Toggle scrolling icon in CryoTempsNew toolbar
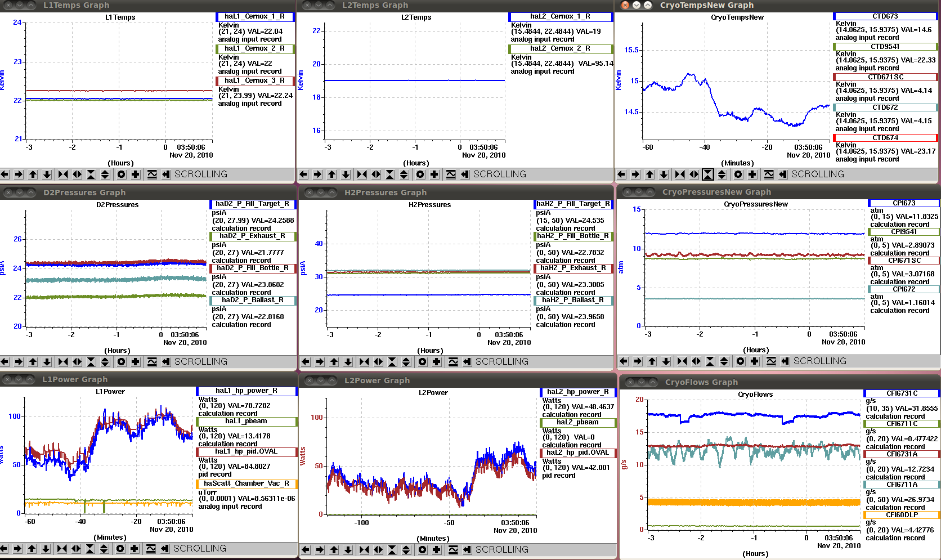Image resolution: width=941 pixels, height=560 pixels. [x=783, y=174]
